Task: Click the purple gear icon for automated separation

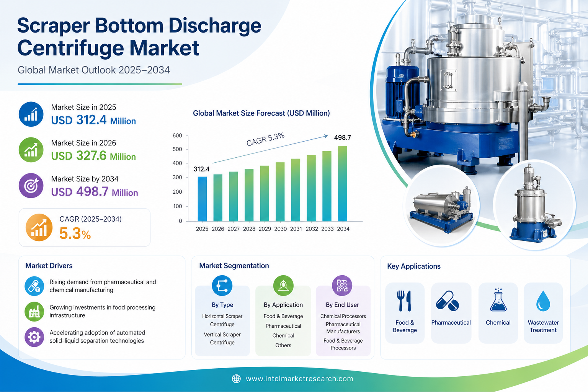Action: point(34,337)
